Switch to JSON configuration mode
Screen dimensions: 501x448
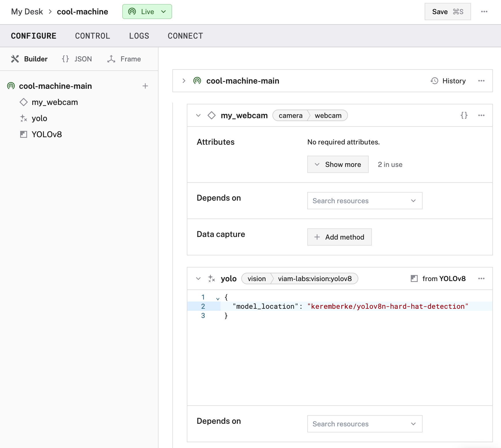(x=77, y=59)
